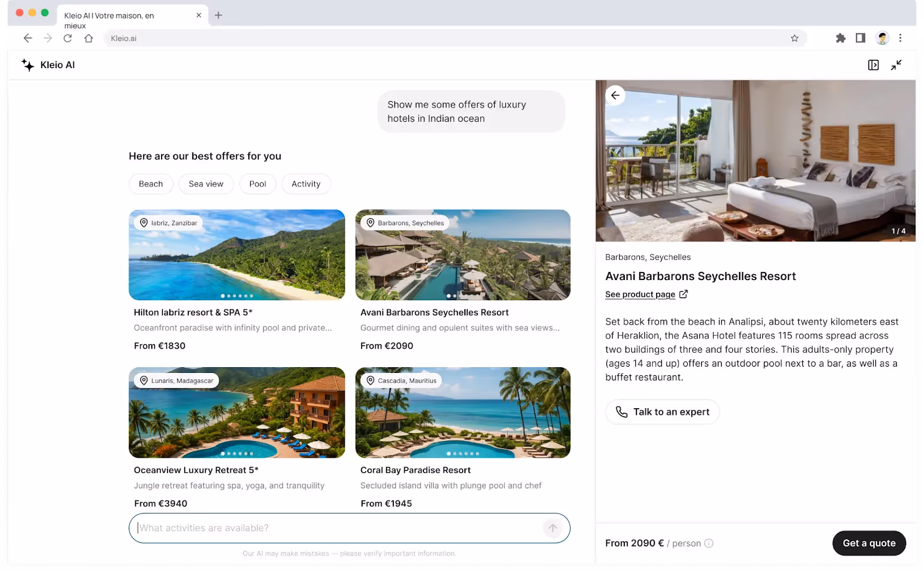Viewport: 924px width, 571px height.
Task: Toggle the Kleio sidebar panel icon
Action: pos(873,65)
